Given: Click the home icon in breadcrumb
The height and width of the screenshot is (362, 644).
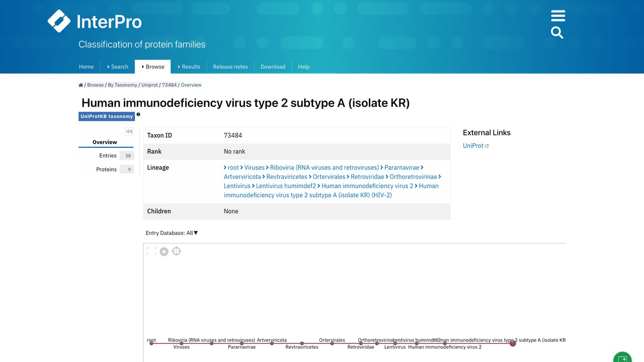Looking at the screenshot, I should pyautogui.click(x=80, y=85).
